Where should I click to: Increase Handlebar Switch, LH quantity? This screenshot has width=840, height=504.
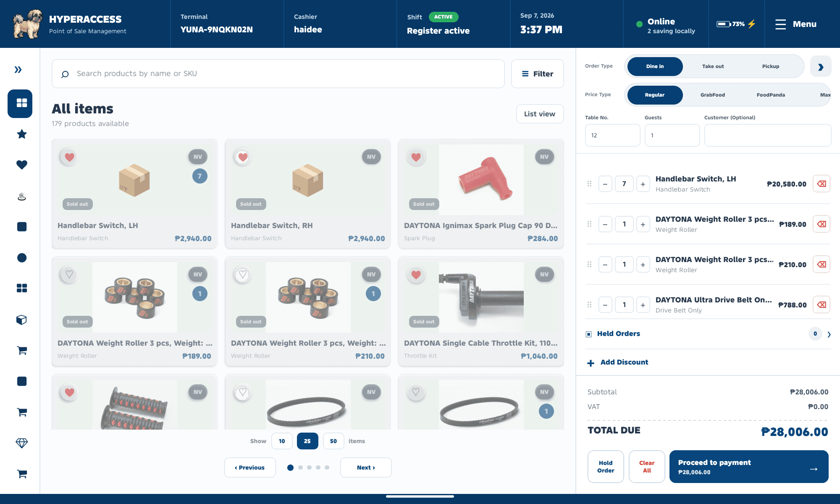click(x=643, y=184)
